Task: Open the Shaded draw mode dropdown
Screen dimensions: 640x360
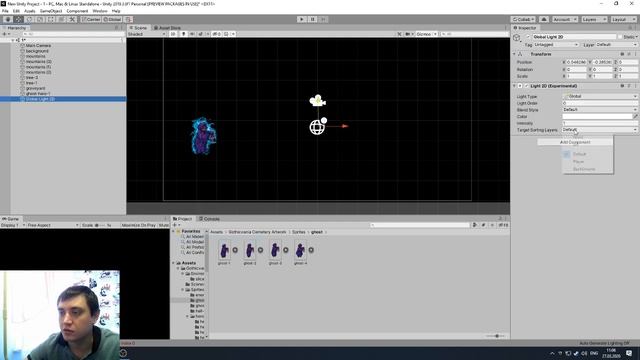Action: click(147, 34)
